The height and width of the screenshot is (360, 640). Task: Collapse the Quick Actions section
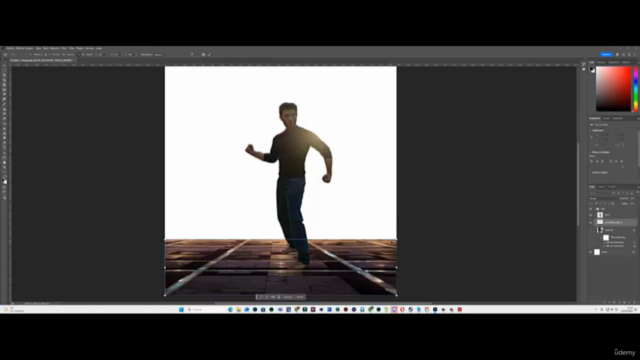coord(590,173)
